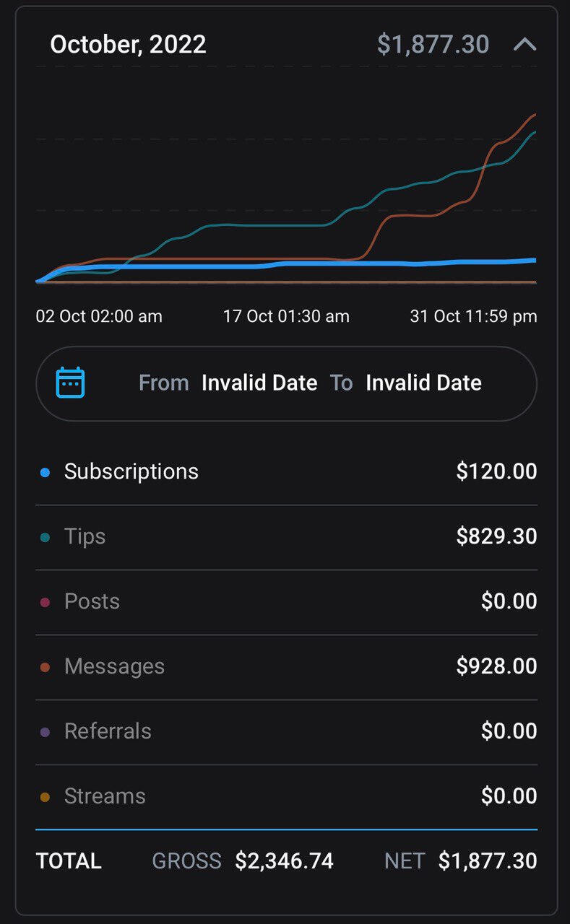
Task: Click the blue Subscriptions legend dot
Action: point(46,472)
